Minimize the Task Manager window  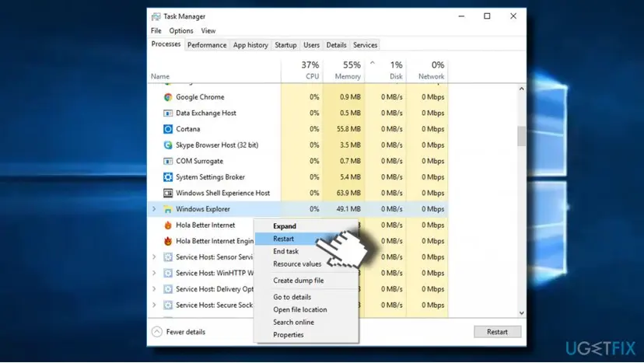click(462, 16)
